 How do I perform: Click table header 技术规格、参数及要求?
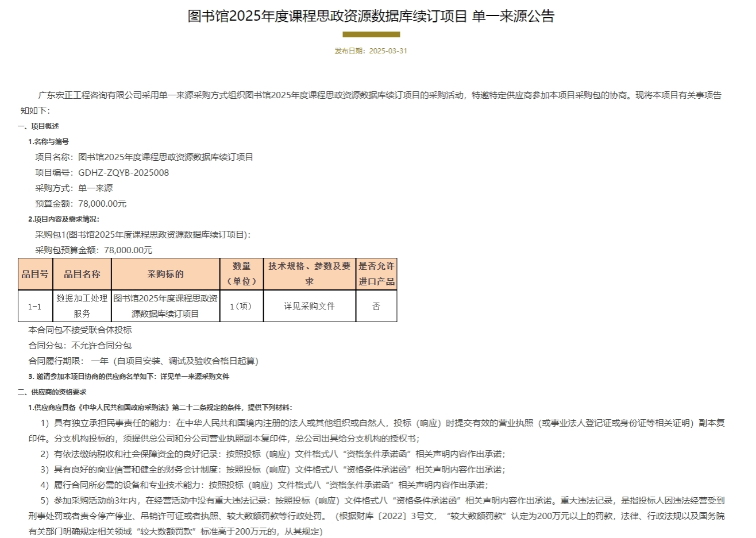(x=310, y=274)
